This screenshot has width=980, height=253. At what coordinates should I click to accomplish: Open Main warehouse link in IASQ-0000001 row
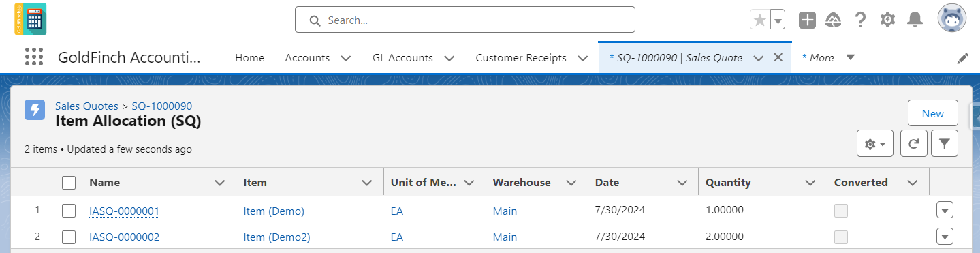point(505,211)
